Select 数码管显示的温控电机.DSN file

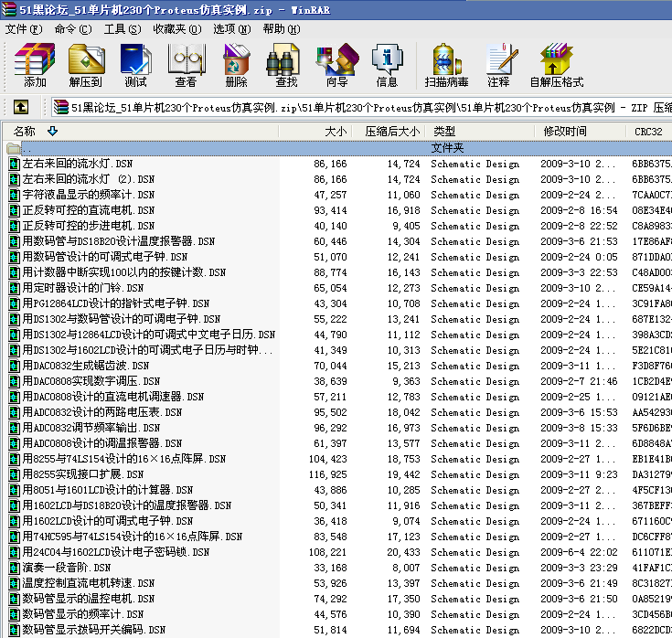pyautogui.click(x=89, y=599)
